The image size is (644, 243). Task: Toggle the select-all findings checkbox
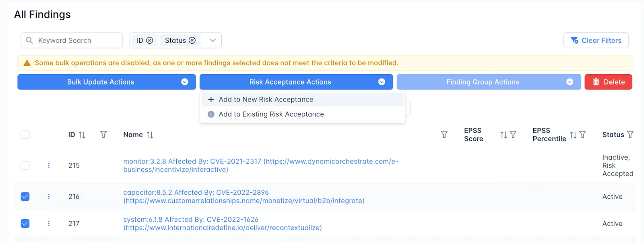click(25, 135)
